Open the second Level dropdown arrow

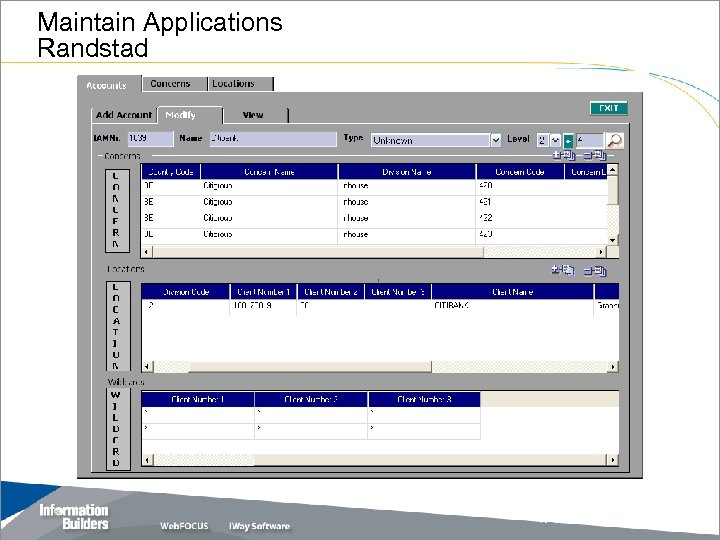(568, 141)
